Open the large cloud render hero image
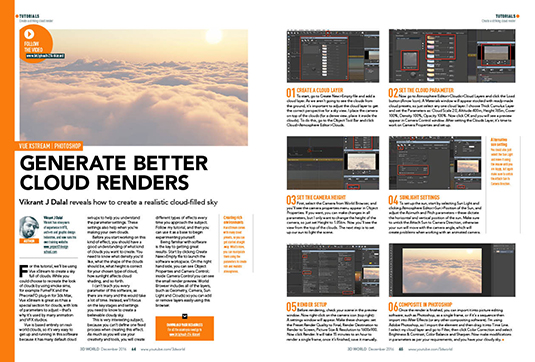This screenshot has width=535, height=362. pyautogui.click(x=134, y=87)
